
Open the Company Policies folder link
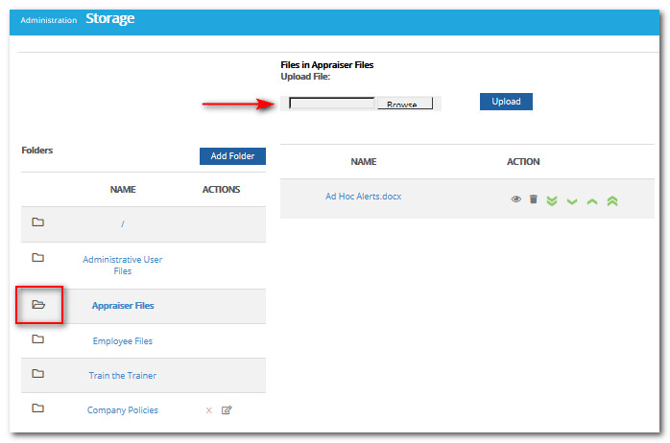(x=122, y=410)
